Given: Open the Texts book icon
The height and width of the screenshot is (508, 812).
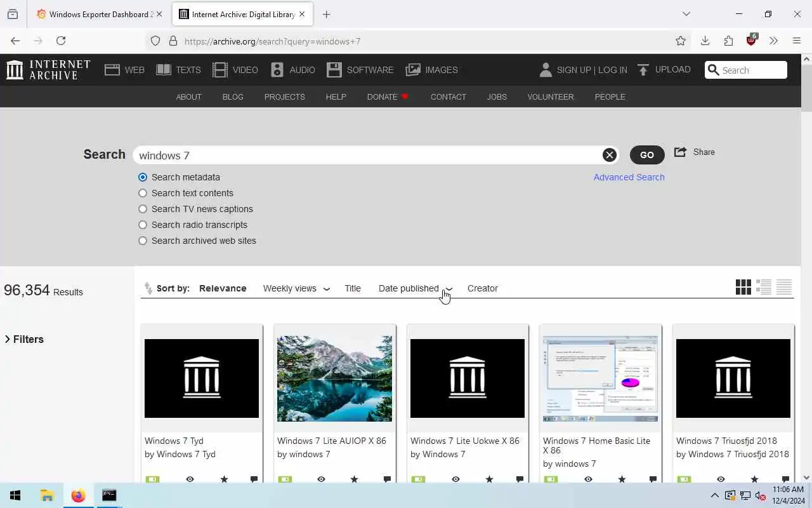Looking at the screenshot, I should click(164, 70).
